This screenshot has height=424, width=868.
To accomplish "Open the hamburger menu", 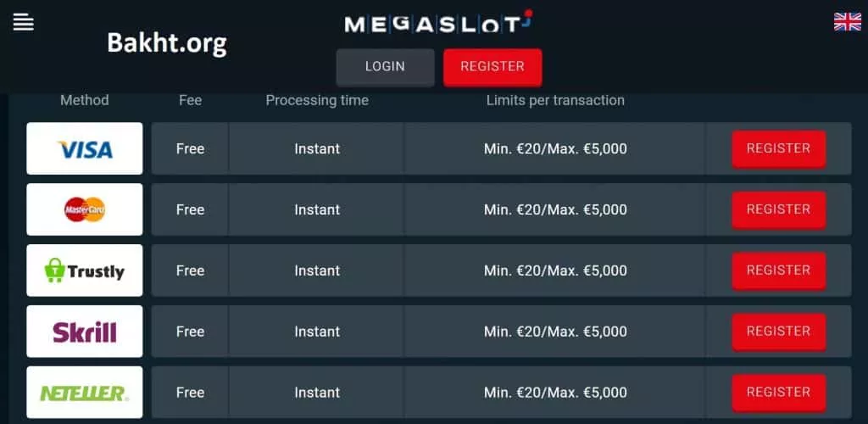I will tap(24, 22).
